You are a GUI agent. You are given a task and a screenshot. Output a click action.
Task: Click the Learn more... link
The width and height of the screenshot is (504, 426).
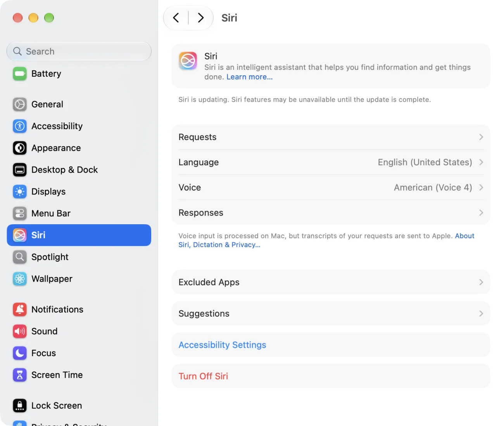click(249, 77)
